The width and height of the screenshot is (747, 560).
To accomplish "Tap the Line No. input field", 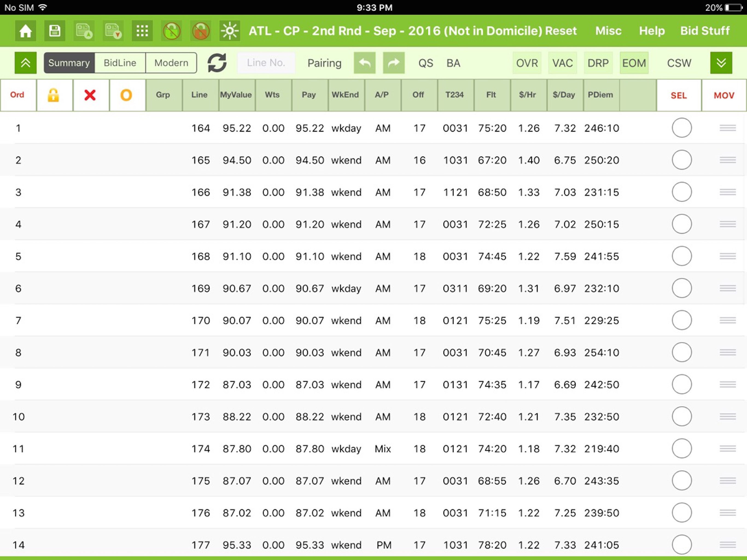I will tap(266, 63).
